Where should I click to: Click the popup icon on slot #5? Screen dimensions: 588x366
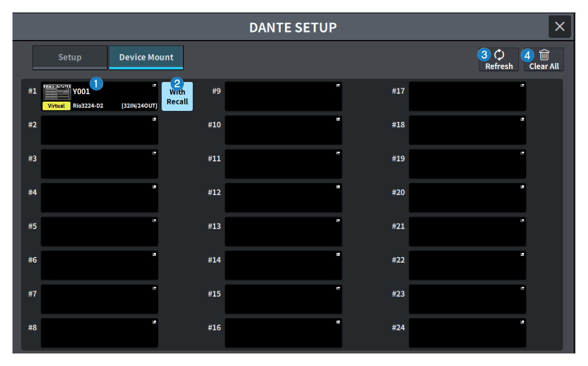point(154,220)
